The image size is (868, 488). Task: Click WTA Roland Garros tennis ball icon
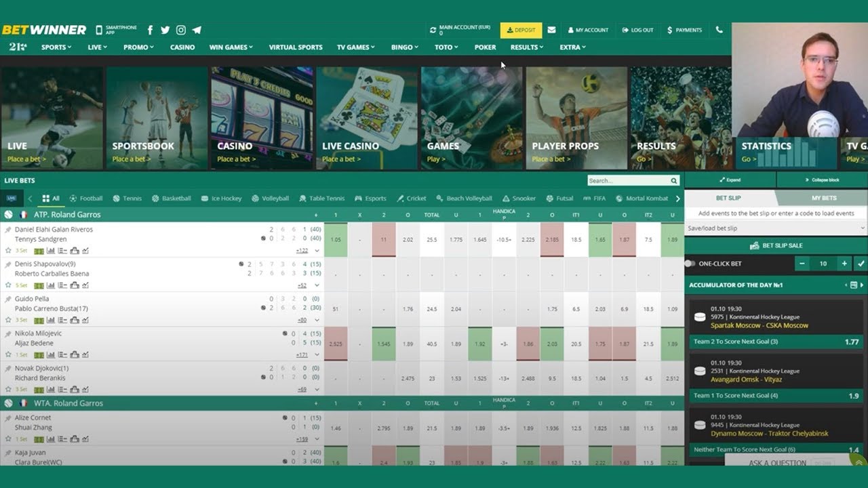point(9,403)
